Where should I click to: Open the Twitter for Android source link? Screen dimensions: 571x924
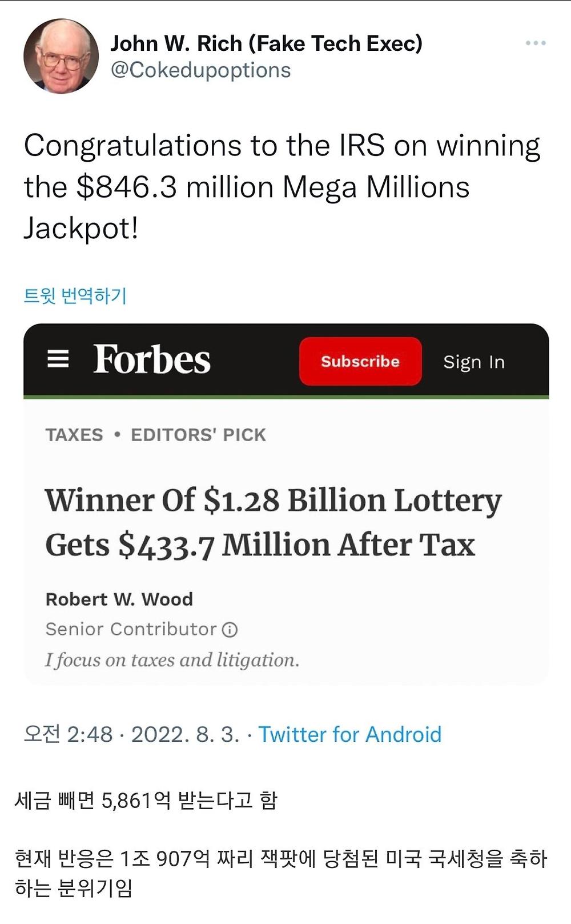349,734
